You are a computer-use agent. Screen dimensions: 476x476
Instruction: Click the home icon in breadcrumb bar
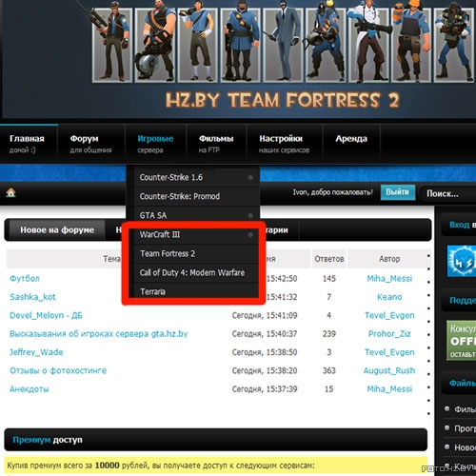point(10,192)
